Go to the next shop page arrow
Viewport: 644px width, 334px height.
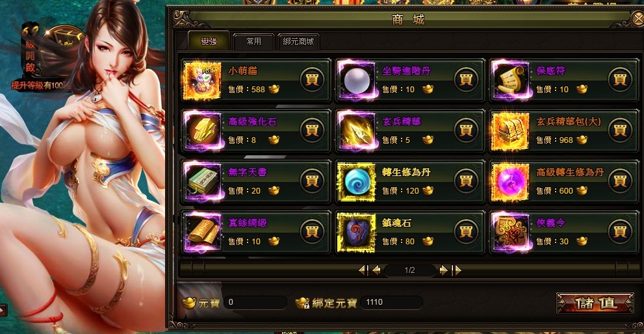443,270
